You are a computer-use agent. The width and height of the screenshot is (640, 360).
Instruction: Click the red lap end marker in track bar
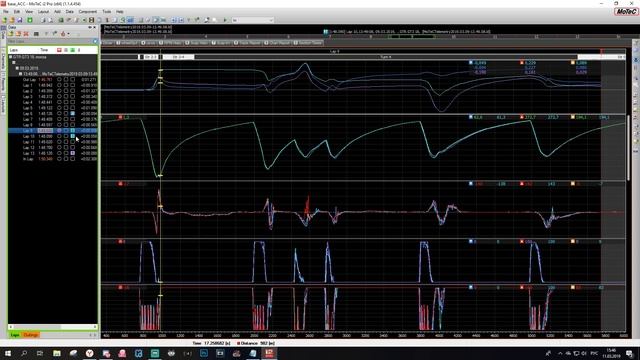click(602, 51)
